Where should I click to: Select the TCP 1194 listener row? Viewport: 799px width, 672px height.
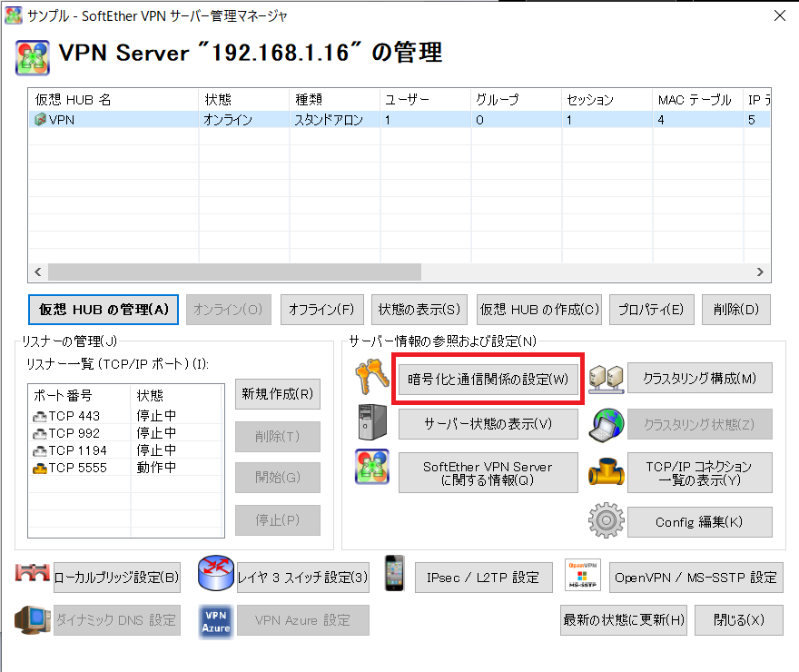coord(126,451)
